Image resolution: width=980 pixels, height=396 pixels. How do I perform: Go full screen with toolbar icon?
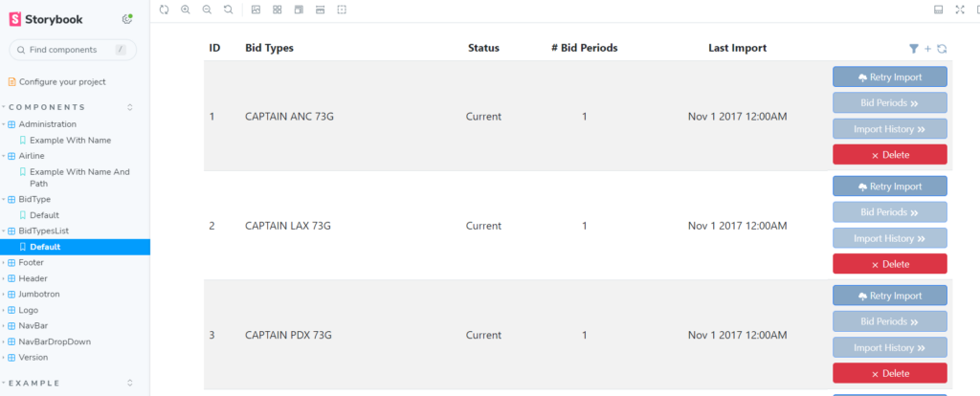[960, 10]
